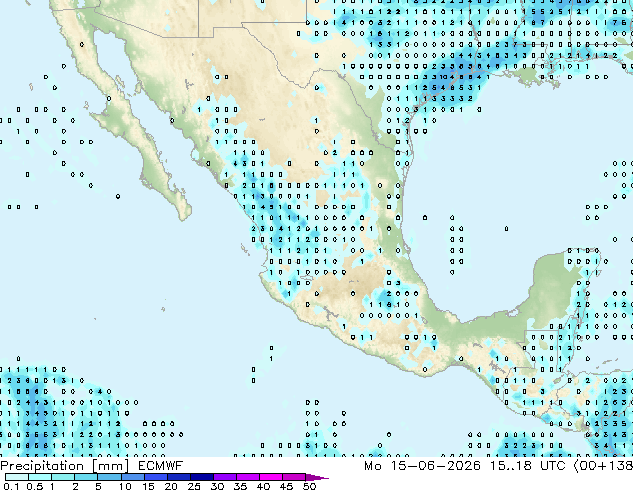Click the "15..18 UTC" time label

coord(527,466)
